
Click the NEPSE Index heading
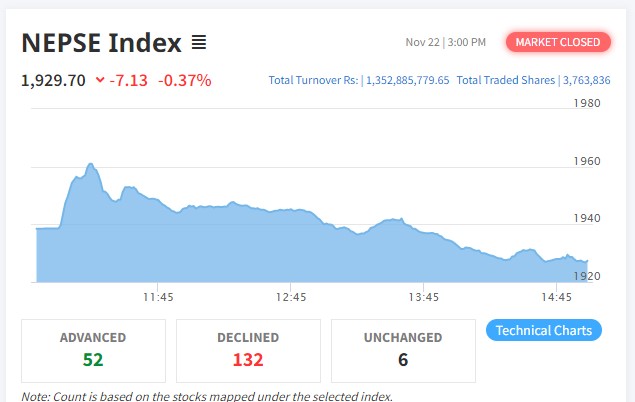102,43
